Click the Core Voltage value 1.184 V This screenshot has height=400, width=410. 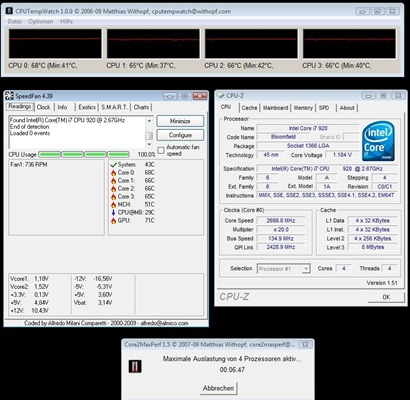[342, 155]
